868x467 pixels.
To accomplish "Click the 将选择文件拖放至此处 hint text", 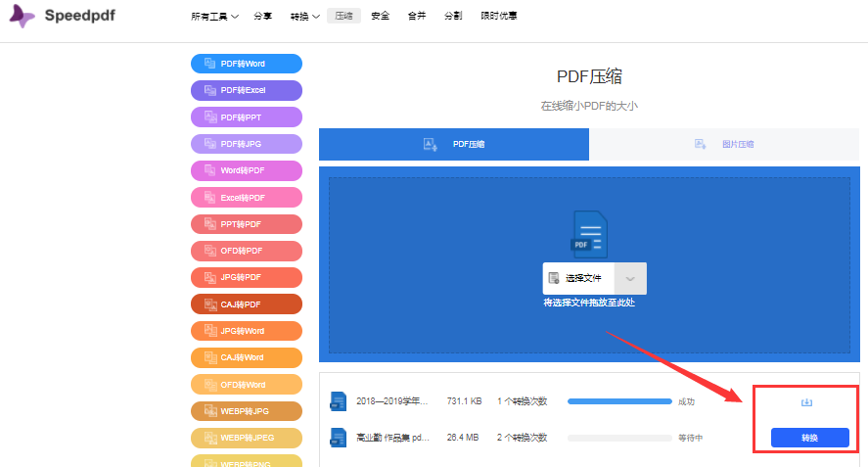I will [x=589, y=303].
